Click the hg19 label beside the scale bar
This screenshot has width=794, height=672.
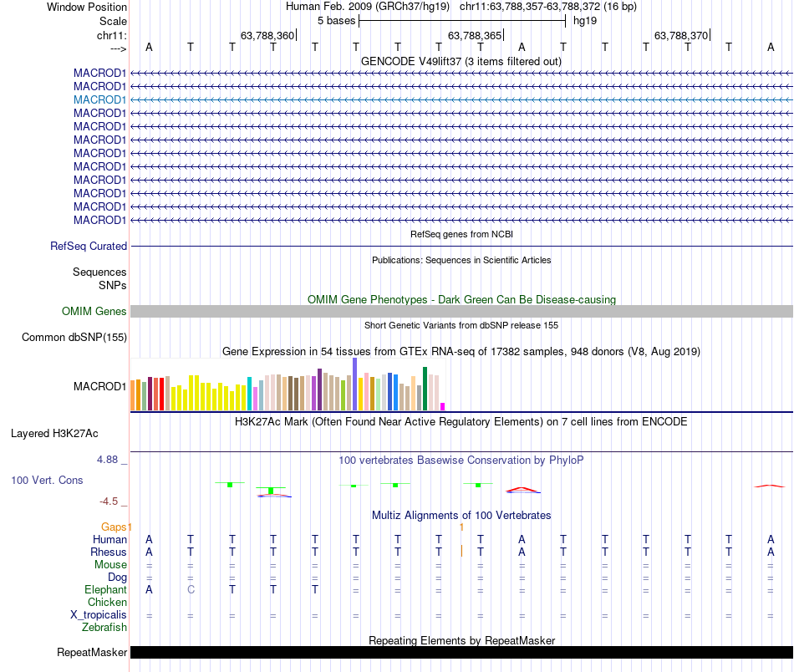pyautogui.click(x=585, y=21)
